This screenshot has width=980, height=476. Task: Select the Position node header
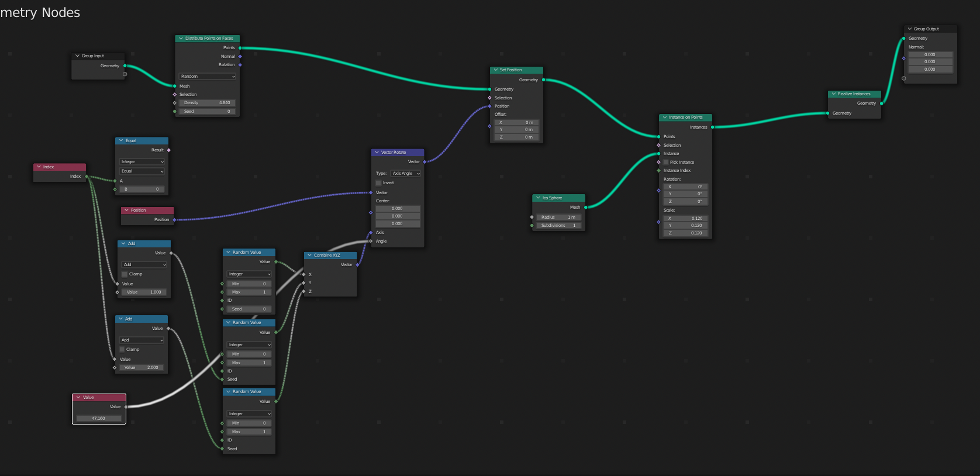coord(147,211)
